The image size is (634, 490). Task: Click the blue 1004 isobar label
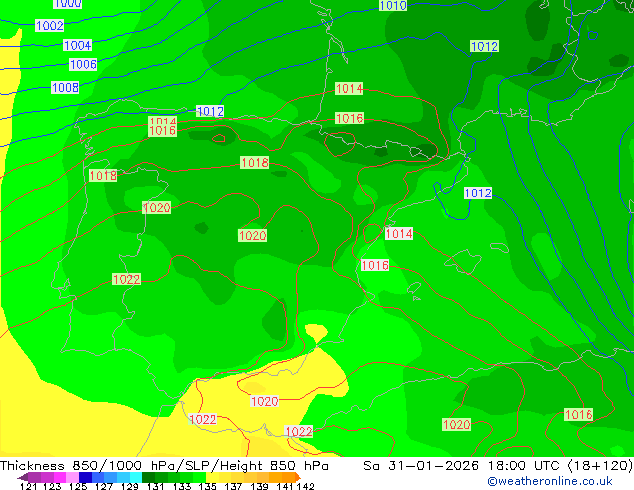[x=78, y=45]
